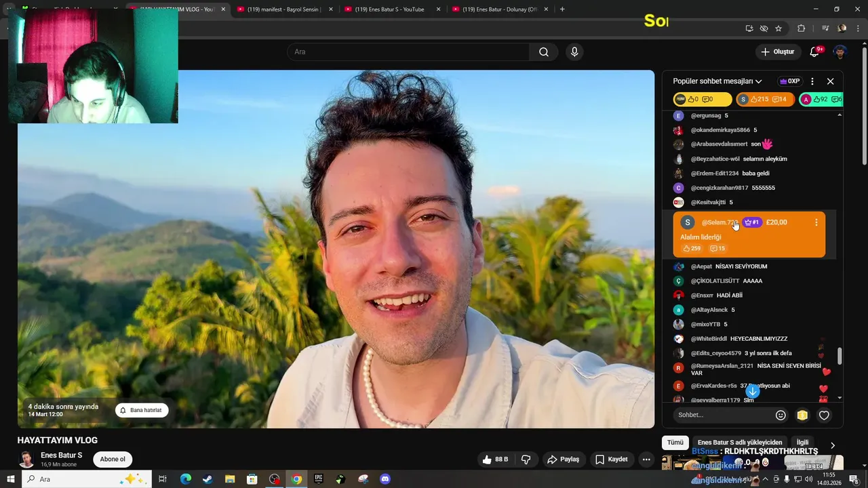Viewport: 868px width, 488px height.
Task: Open Enes Batur S channel link
Action: click(61, 455)
